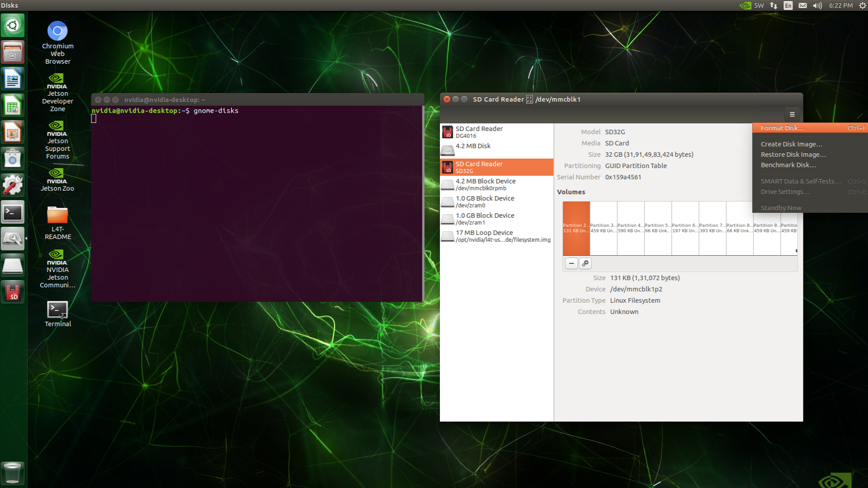Screen dimensions: 868x488
Task: Click the delete partition minus button
Action: point(571,263)
